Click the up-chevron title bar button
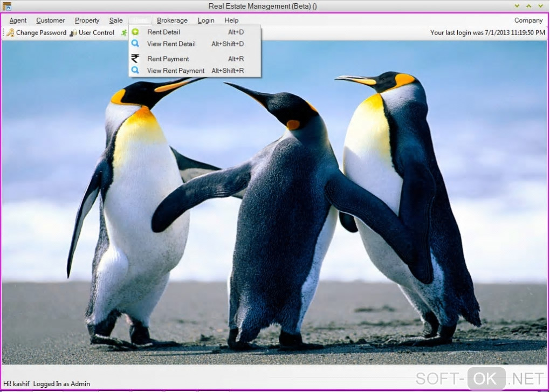Screen dimensions: 550x392 (528, 6)
